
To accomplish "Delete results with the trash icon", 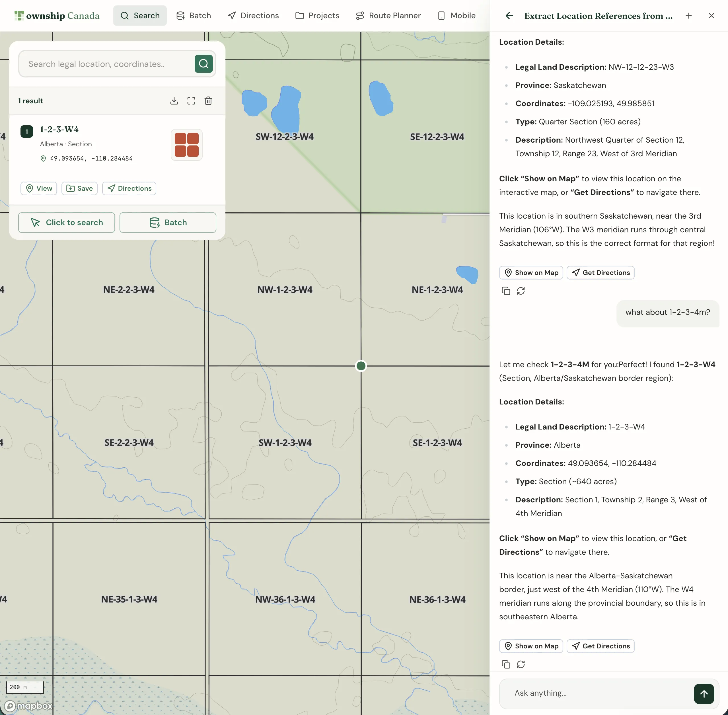I will (208, 101).
